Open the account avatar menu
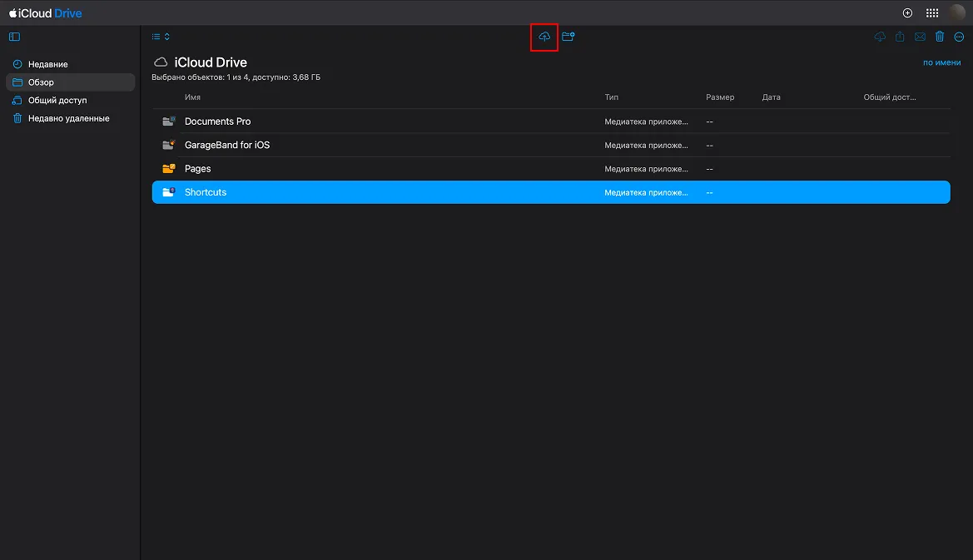The image size is (973, 560). pyautogui.click(x=957, y=12)
